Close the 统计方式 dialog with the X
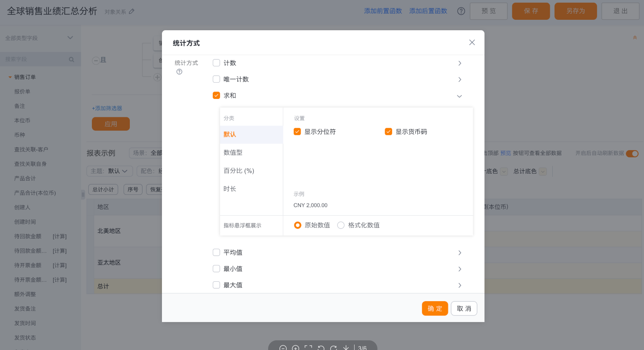Image resolution: width=644 pixels, height=350 pixels. 472,42
